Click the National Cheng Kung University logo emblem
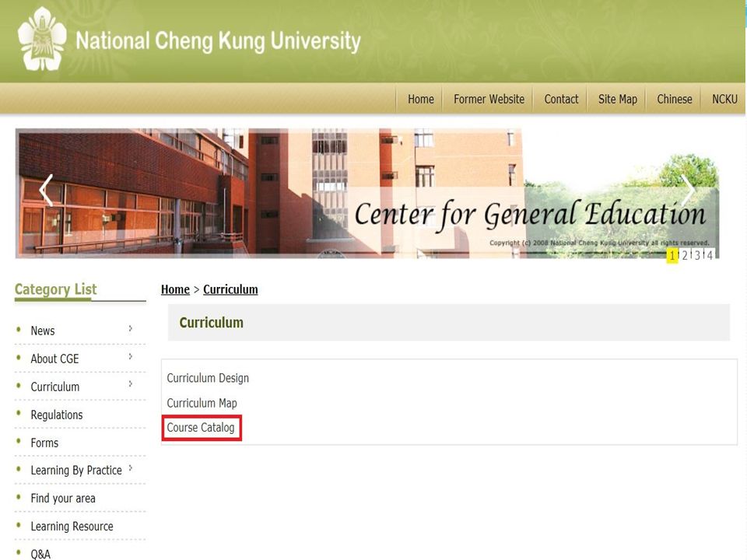The width and height of the screenshot is (747, 560). click(x=42, y=40)
